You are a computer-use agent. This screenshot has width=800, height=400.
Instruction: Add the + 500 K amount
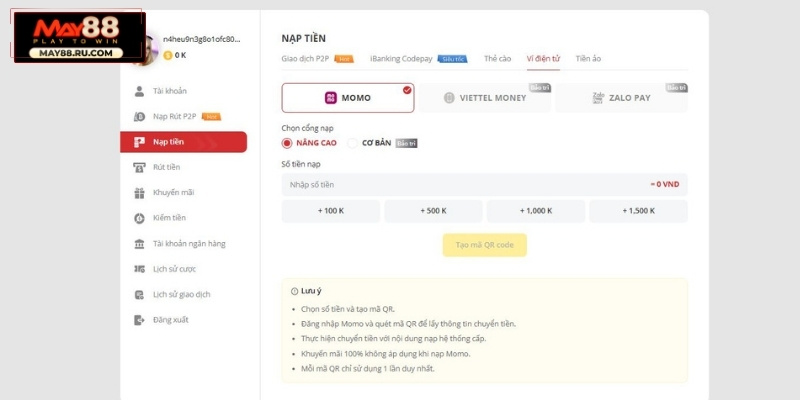433,211
